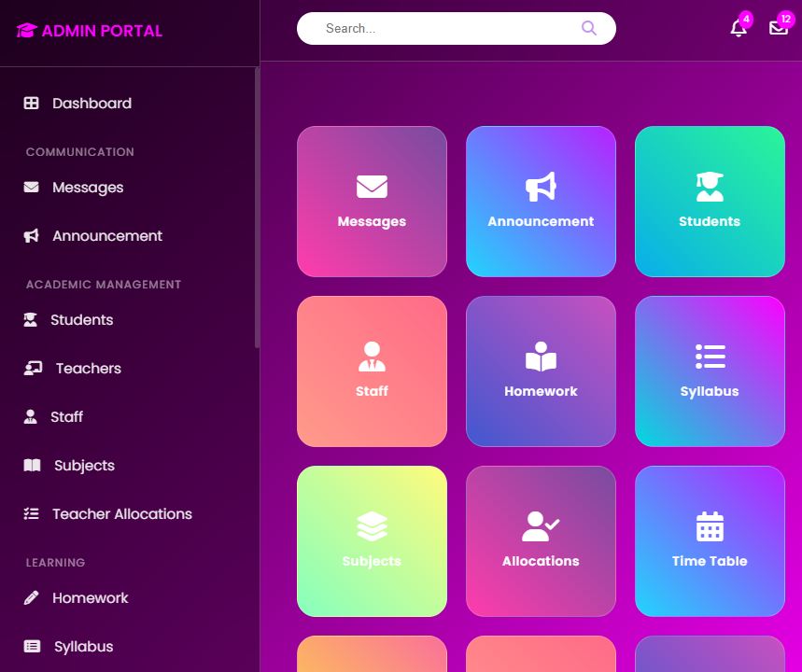The width and height of the screenshot is (802, 672).
Task: Click the list icon beside sidebar Syllabus
Action: [33, 647]
